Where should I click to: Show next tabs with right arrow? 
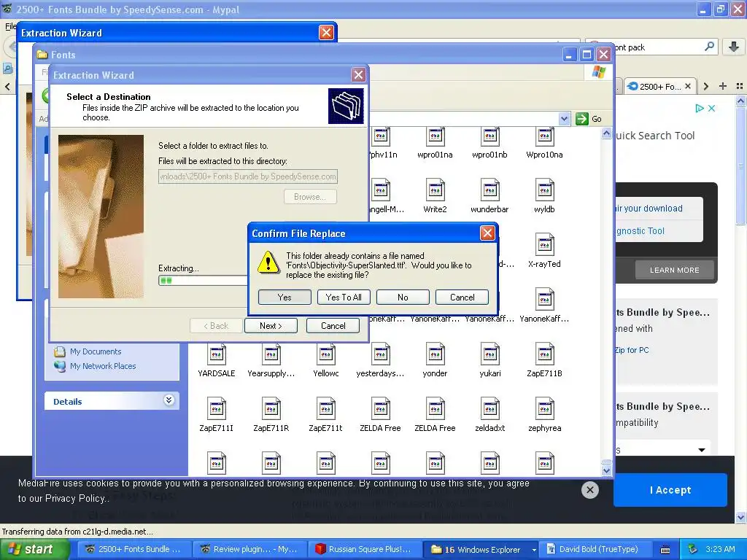pyautogui.click(x=706, y=86)
